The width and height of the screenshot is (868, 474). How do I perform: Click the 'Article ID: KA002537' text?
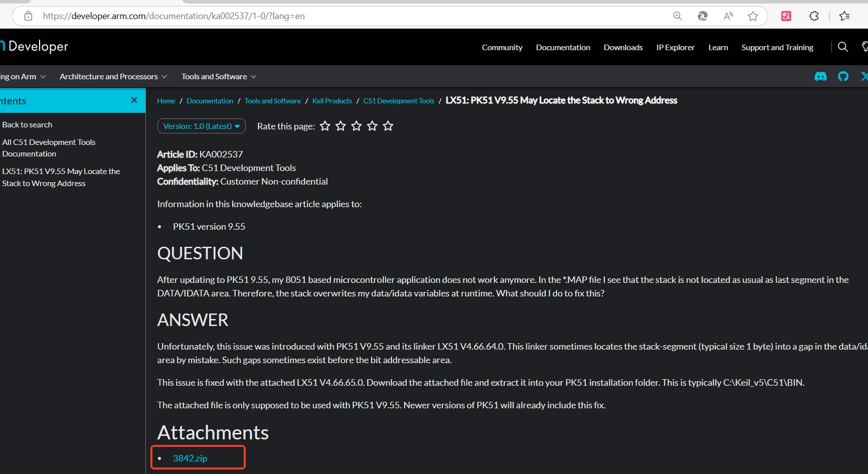point(200,154)
